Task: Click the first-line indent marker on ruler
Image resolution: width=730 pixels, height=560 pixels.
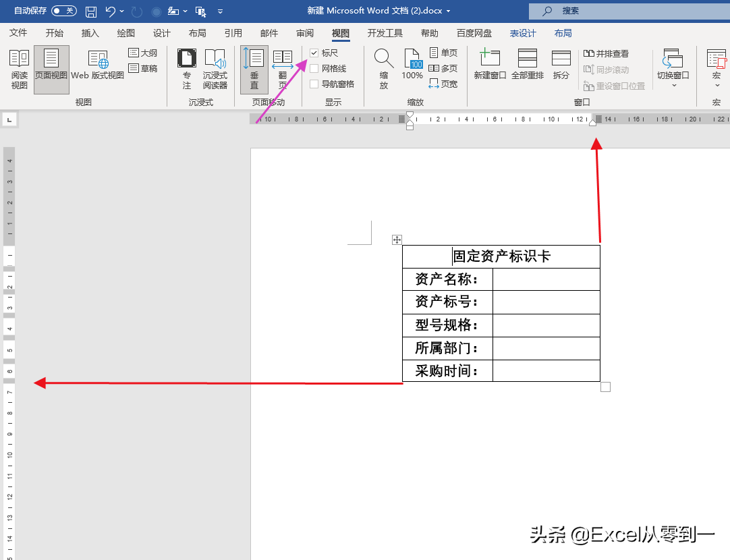Action: pos(410,115)
